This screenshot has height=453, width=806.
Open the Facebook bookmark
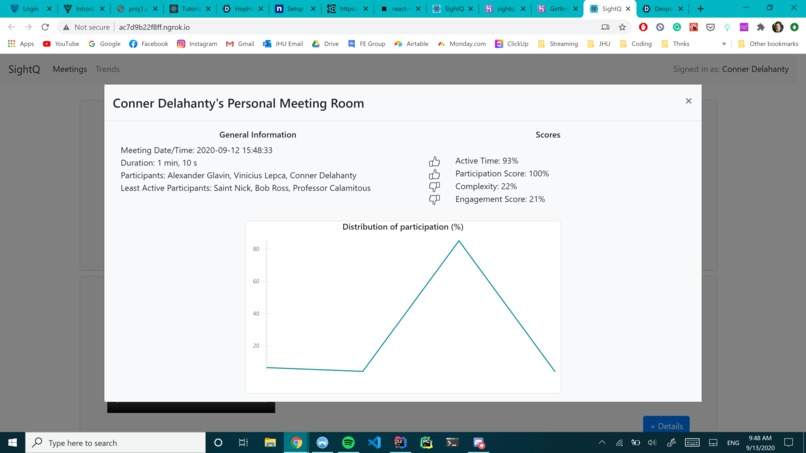tap(149, 44)
